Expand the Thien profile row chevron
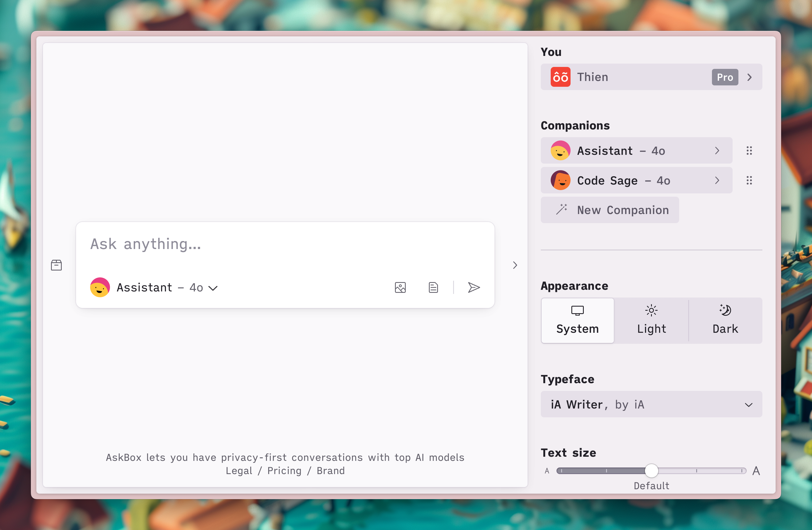 [749, 77]
